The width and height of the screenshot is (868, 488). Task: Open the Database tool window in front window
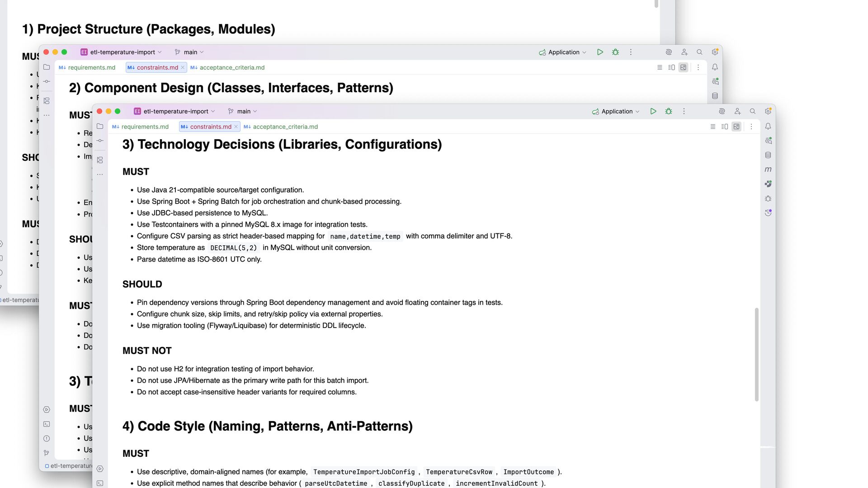pos(768,155)
